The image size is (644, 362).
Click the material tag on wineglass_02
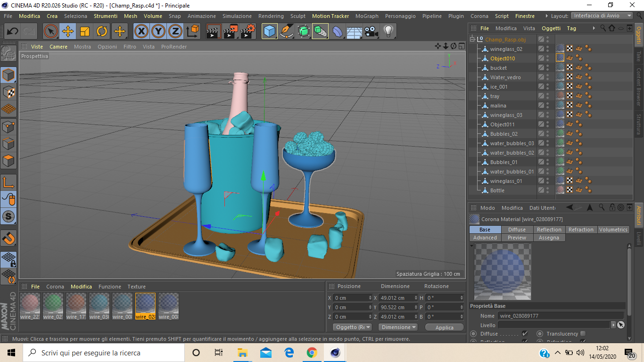coord(560,49)
